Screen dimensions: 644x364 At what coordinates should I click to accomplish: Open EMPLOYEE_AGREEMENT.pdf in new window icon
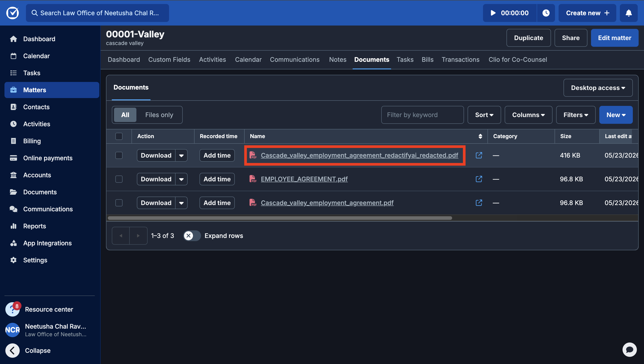pyautogui.click(x=479, y=179)
